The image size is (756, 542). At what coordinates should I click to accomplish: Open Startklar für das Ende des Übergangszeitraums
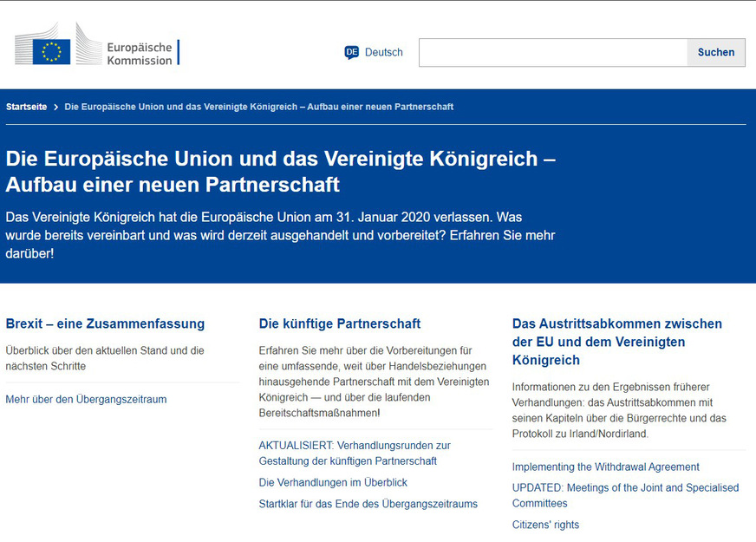coord(368,504)
